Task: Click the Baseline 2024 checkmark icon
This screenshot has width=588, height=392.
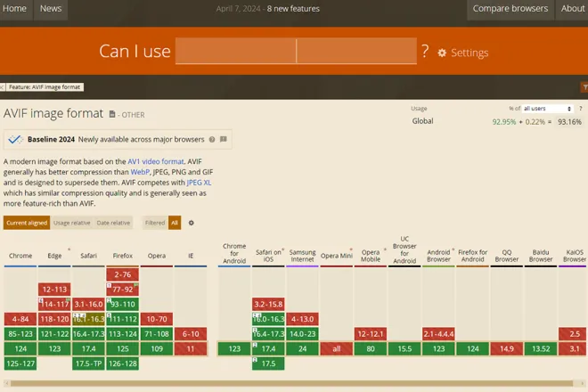Action: [x=15, y=140]
